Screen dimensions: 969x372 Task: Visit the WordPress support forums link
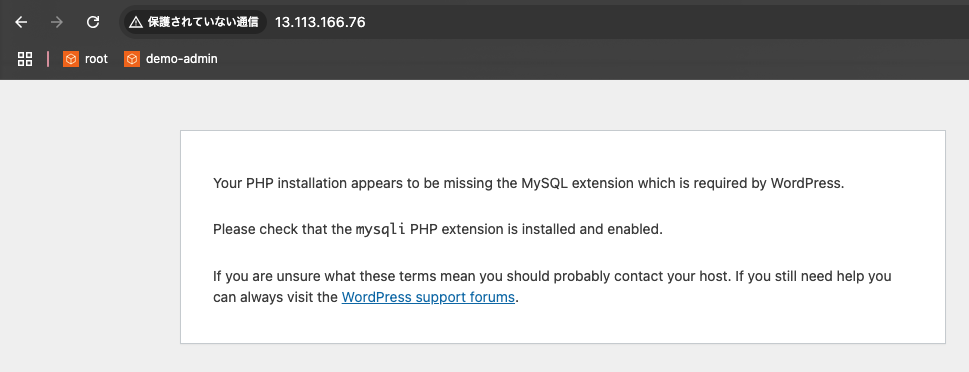tap(428, 297)
